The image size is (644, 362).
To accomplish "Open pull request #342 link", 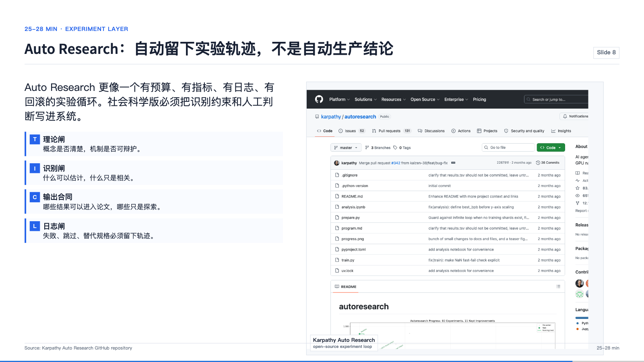I will tap(396, 163).
